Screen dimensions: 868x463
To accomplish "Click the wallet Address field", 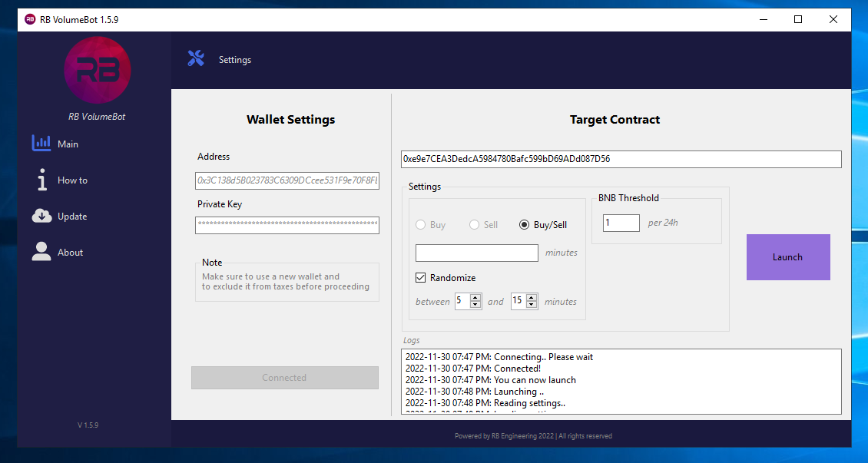I will click(287, 180).
